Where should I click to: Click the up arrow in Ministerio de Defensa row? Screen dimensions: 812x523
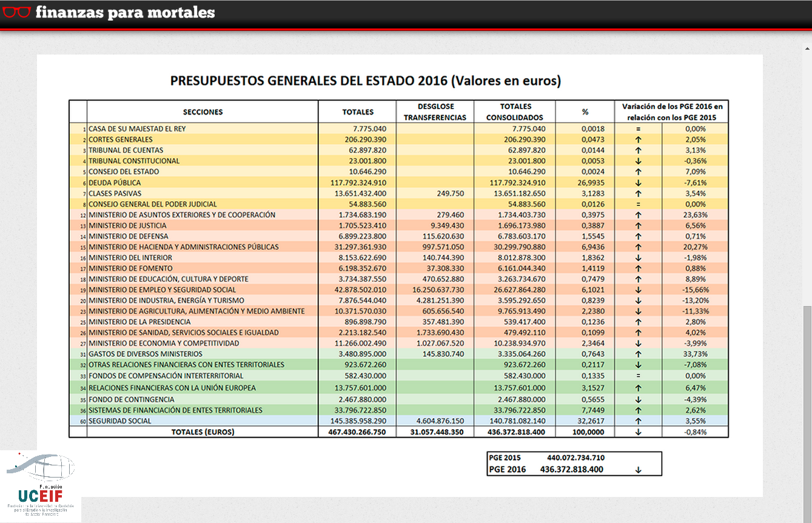point(638,236)
